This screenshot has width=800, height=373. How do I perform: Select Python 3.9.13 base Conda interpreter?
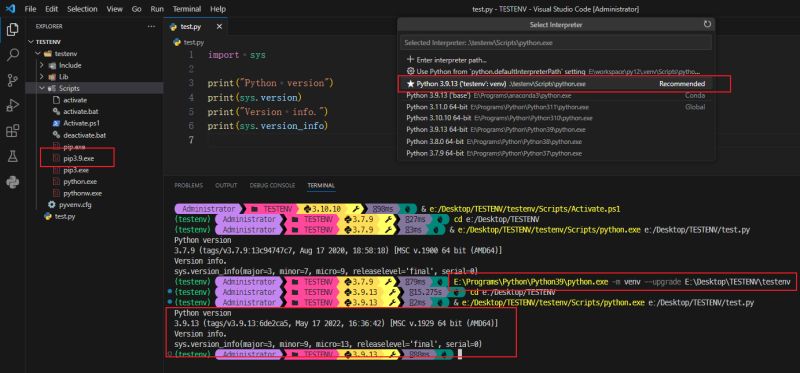point(556,95)
